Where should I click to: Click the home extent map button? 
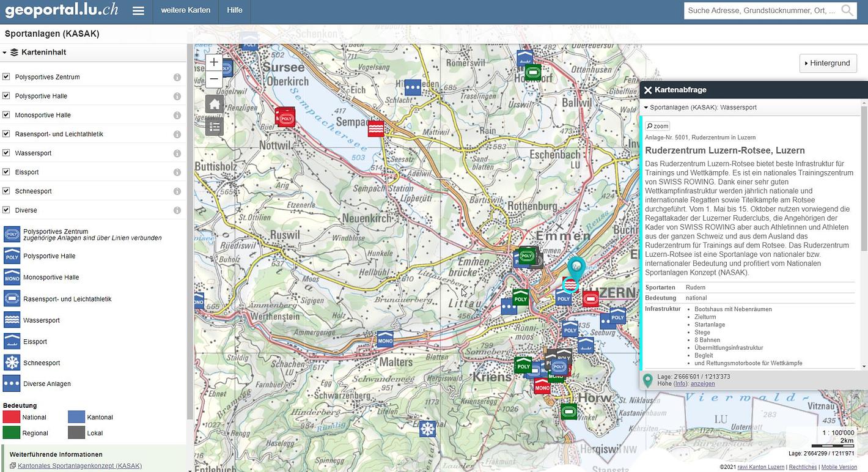(x=214, y=105)
